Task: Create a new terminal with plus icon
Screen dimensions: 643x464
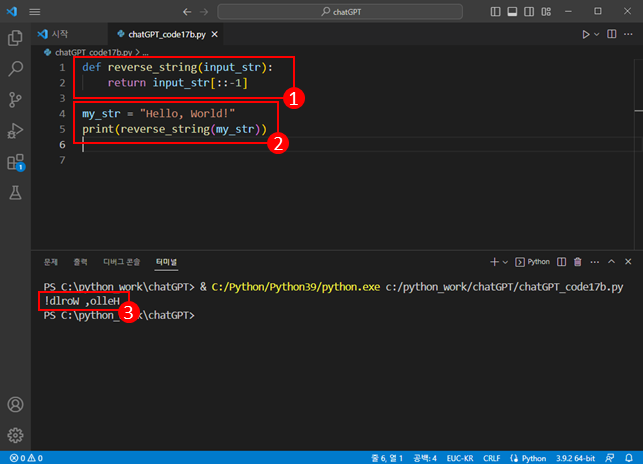Action: (x=494, y=262)
